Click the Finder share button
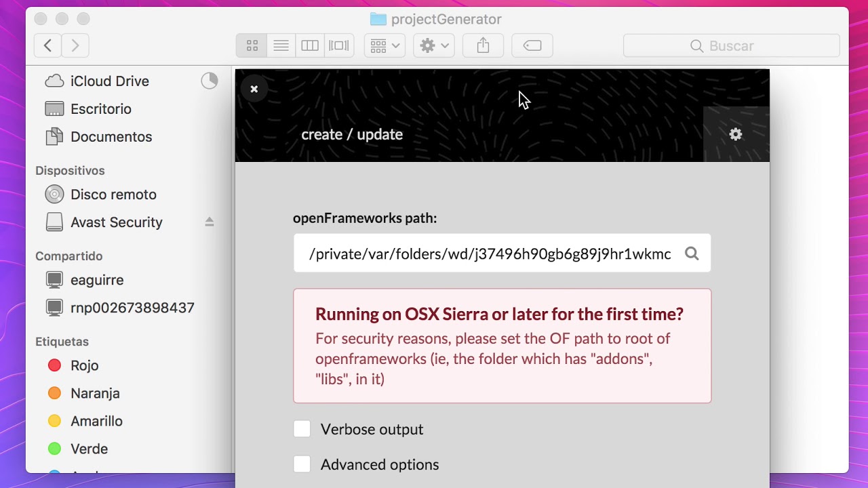Image resolution: width=868 pixels, height=488 pixels. 483,45
